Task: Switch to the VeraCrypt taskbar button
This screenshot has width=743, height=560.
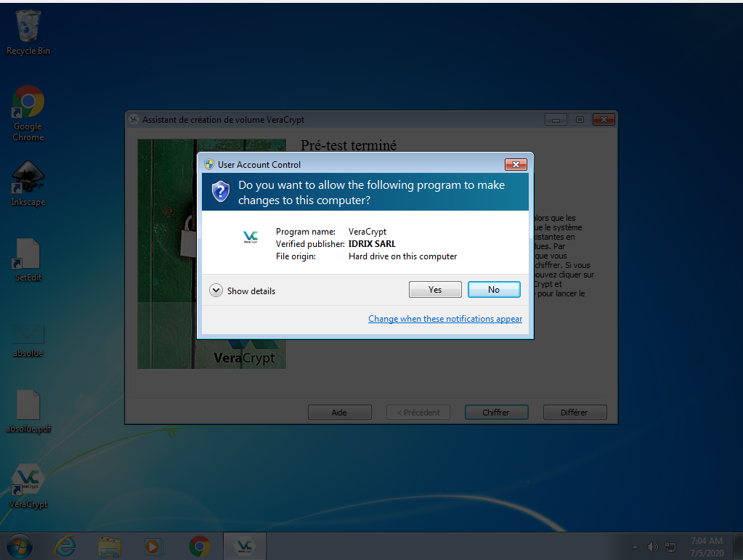Action: (245, 546)
